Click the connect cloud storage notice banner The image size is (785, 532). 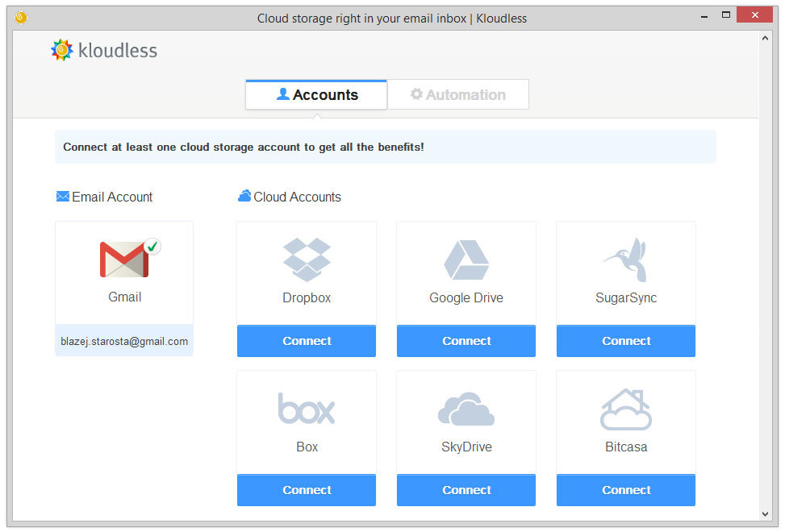(386, 147)
